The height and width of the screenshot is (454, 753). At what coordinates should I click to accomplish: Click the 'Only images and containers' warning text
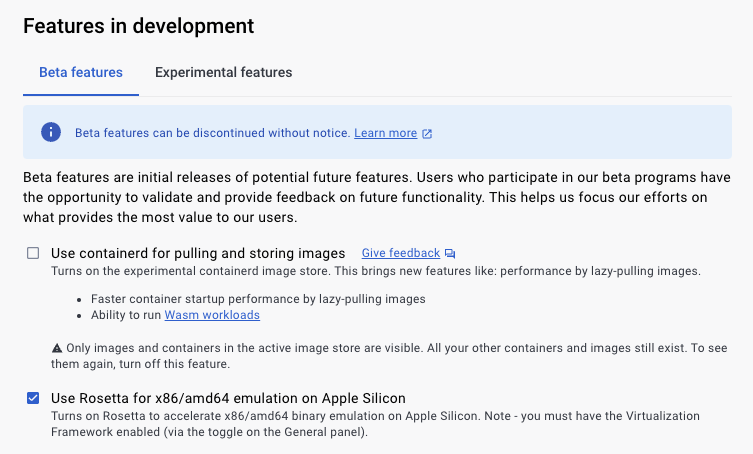[x=380, y=355]
